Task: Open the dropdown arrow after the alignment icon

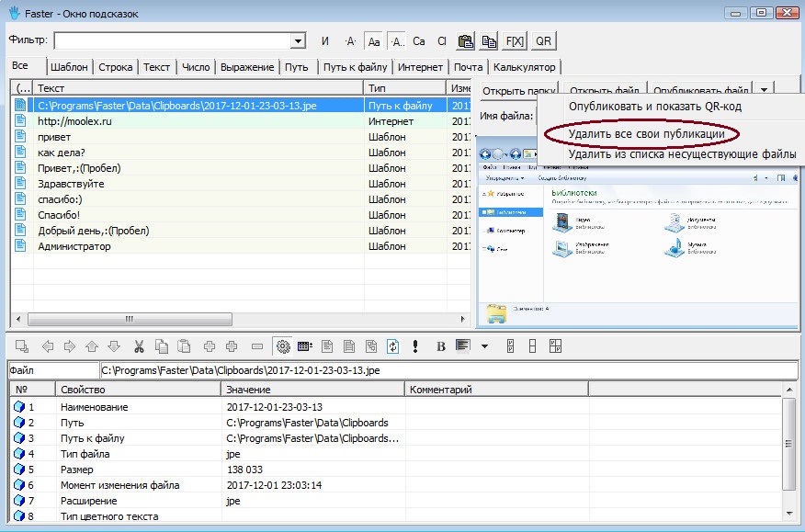Action: tap(484, 346)
